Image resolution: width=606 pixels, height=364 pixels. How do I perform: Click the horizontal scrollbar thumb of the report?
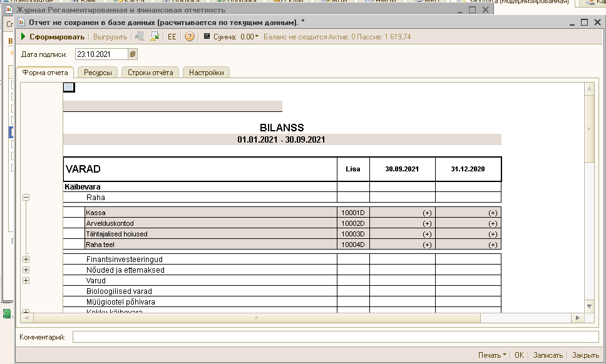click(257, 318)
